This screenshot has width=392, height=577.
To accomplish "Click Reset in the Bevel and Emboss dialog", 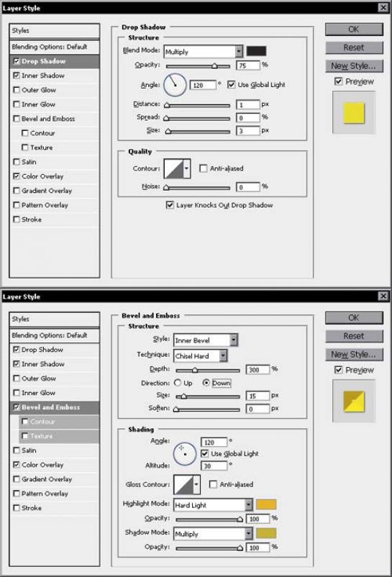I will pos(354,336).
